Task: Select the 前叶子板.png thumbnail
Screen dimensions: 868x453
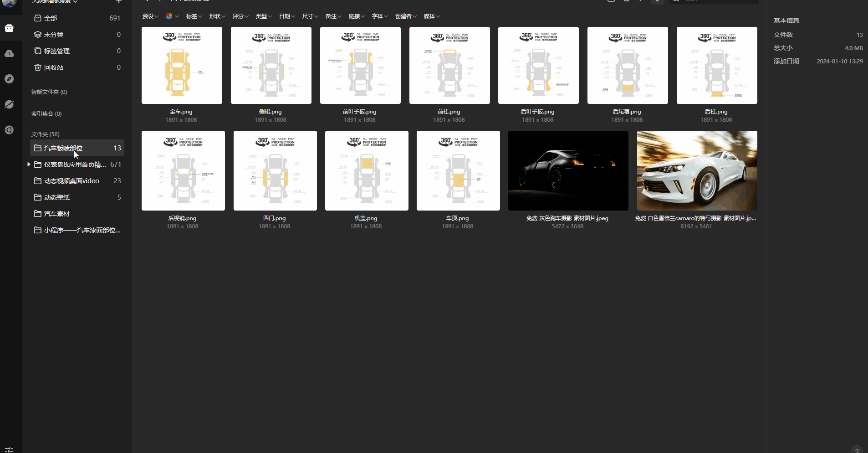Action: (x=360, y=65)
